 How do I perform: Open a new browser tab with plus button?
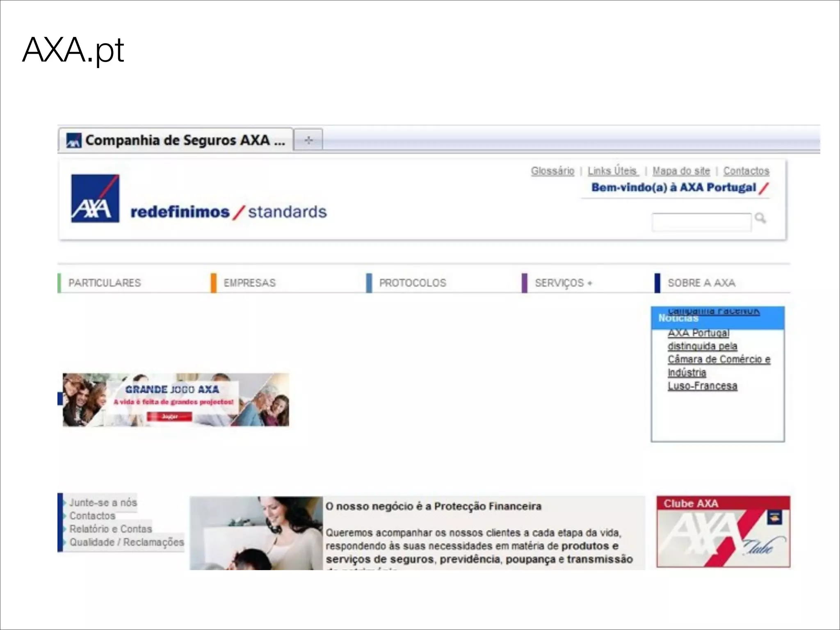(x=308, y=140)
